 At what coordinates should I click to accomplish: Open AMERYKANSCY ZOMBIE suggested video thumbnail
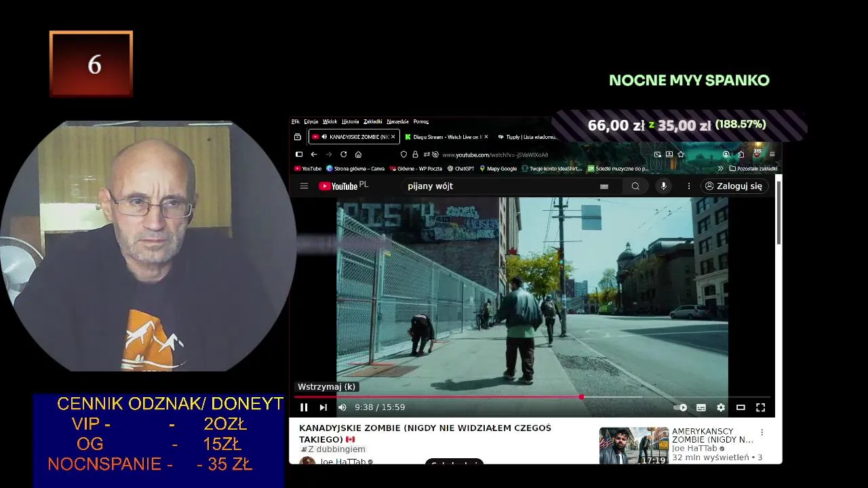pos(633,445)
